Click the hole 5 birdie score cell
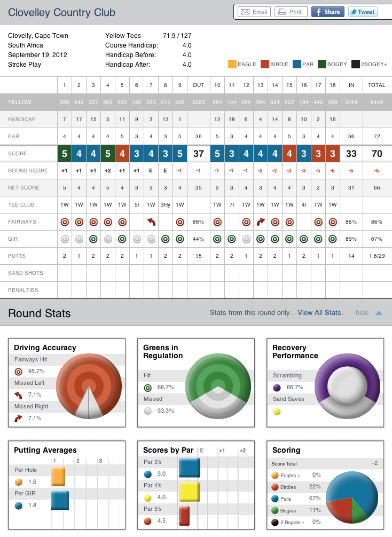Image resolution: width=392 pixels, height=537 pixels. point(122,154)
